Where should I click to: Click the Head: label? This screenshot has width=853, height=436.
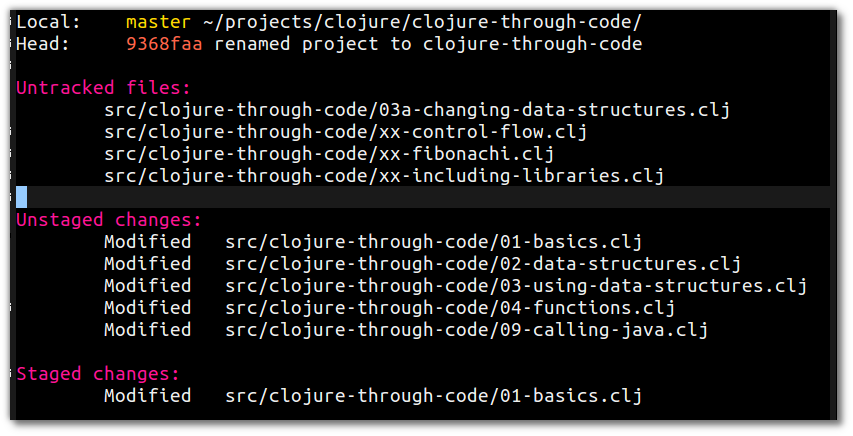click(x=43, y=44)
